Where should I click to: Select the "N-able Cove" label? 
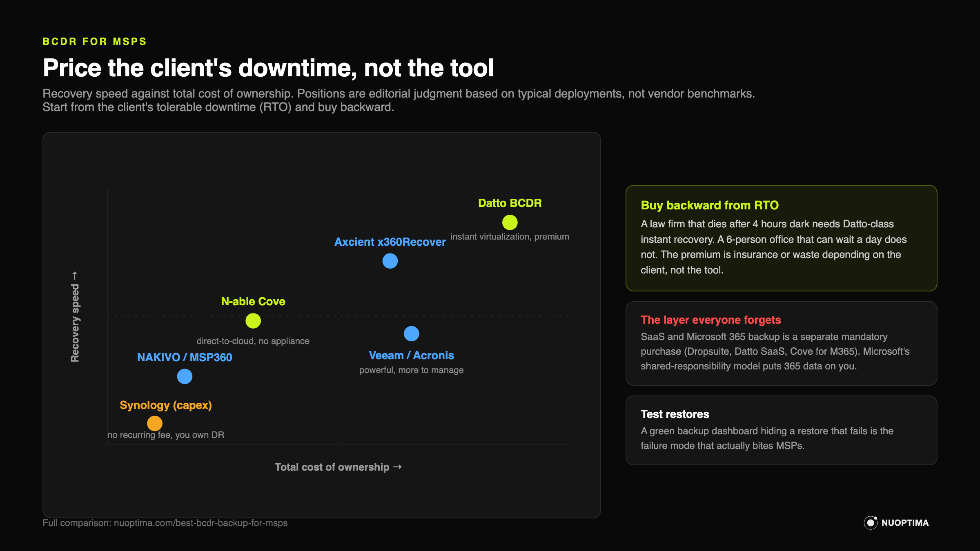pyautogui.click(x=253, y=302)
